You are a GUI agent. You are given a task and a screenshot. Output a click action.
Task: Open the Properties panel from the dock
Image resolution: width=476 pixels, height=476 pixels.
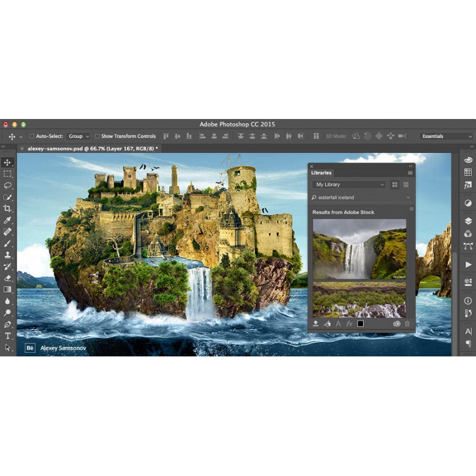468,282
